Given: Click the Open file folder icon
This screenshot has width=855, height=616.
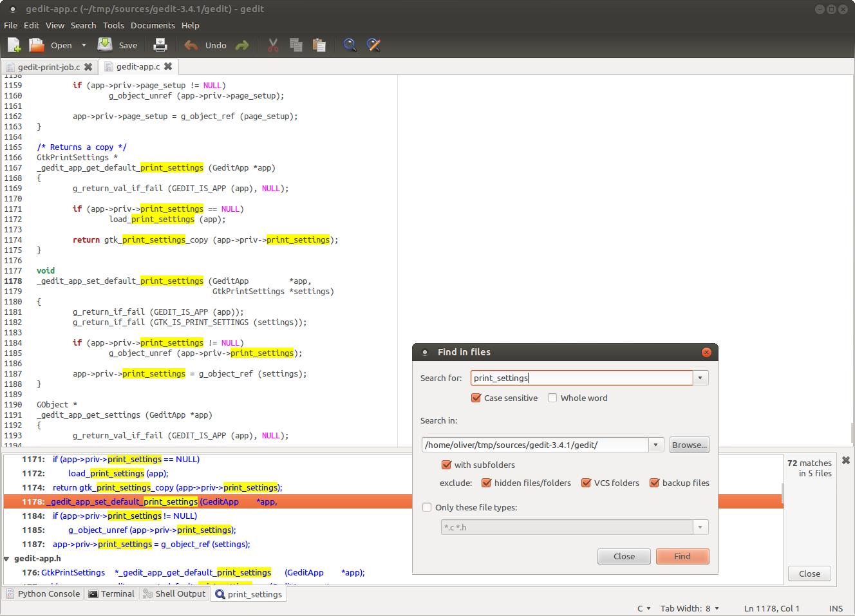Looking at the screenshot, I should point(37,45).
